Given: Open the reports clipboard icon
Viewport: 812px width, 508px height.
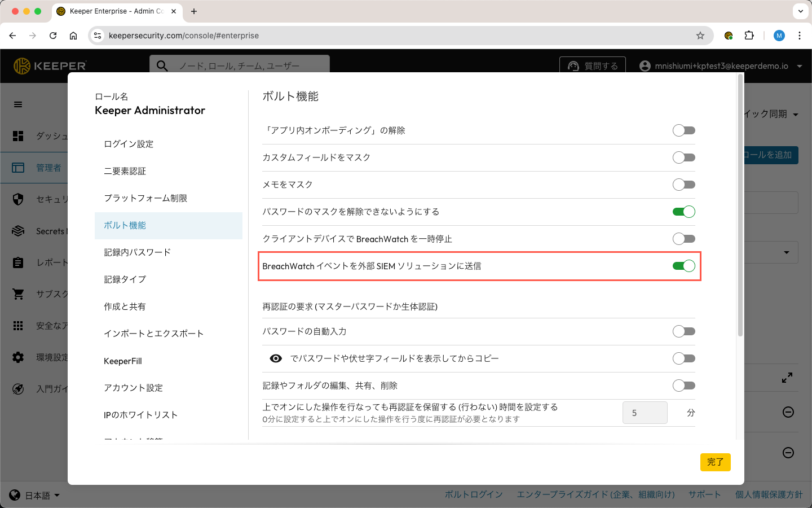Looking at the screenshot, I should pyautogui.click(x=18, y=262).
